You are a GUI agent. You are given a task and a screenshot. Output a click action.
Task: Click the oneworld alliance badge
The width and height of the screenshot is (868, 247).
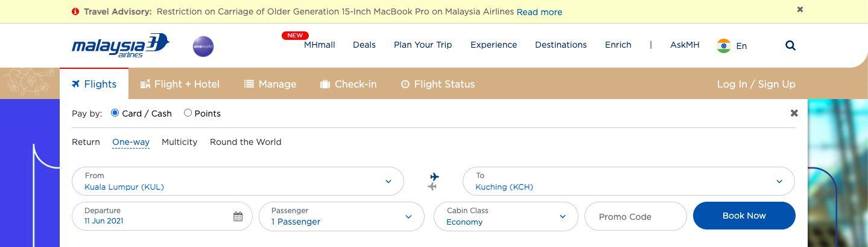(x=203, y=47)
